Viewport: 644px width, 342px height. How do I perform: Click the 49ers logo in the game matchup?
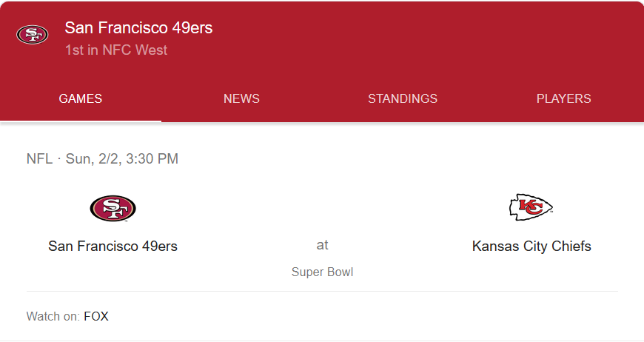click(x=113, y=209)
